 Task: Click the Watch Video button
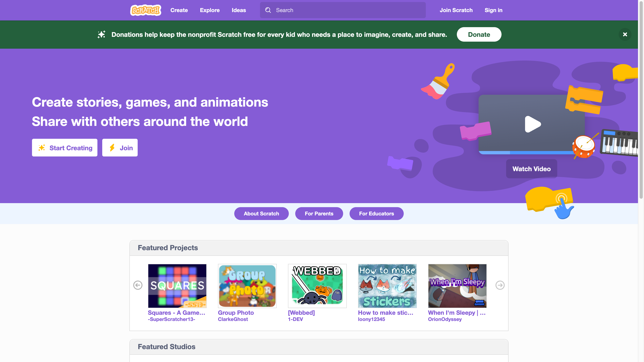point(532,169)
